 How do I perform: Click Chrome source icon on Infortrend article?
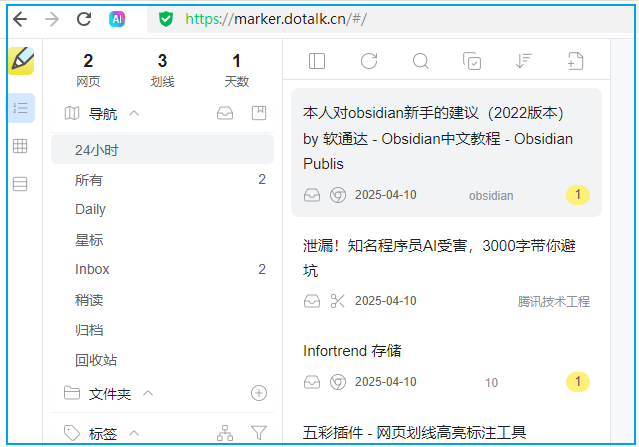[338, 382]
